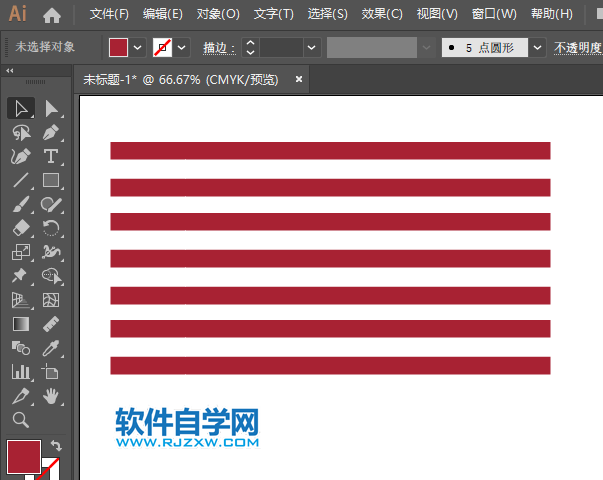Select the Measure tool
Viewport: 603px width, 480px height.
51,324
